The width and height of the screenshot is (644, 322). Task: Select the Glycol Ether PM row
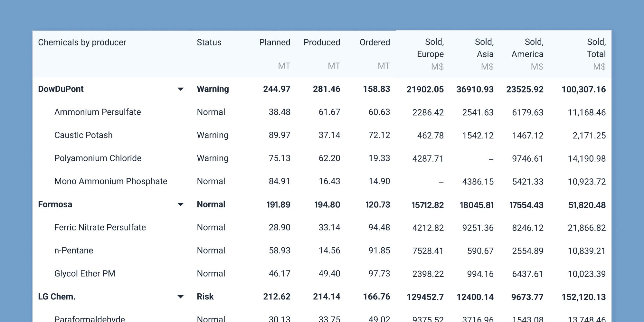click(x=322, y=273)
